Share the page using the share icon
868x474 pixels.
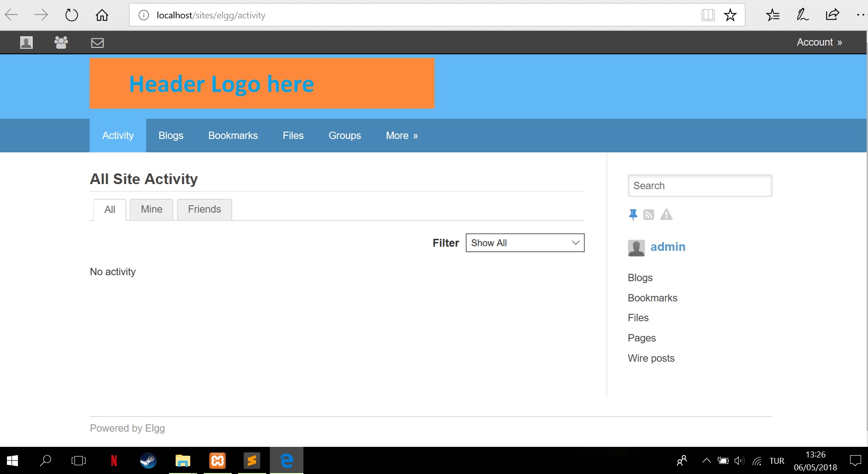[832, 14]
